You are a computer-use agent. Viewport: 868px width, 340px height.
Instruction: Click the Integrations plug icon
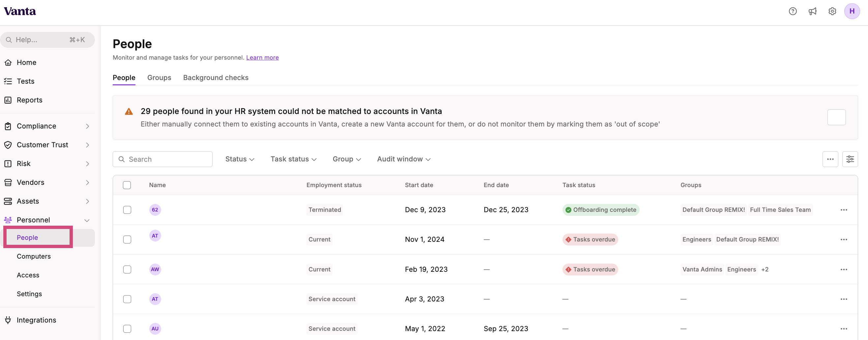tap(8, 320)
